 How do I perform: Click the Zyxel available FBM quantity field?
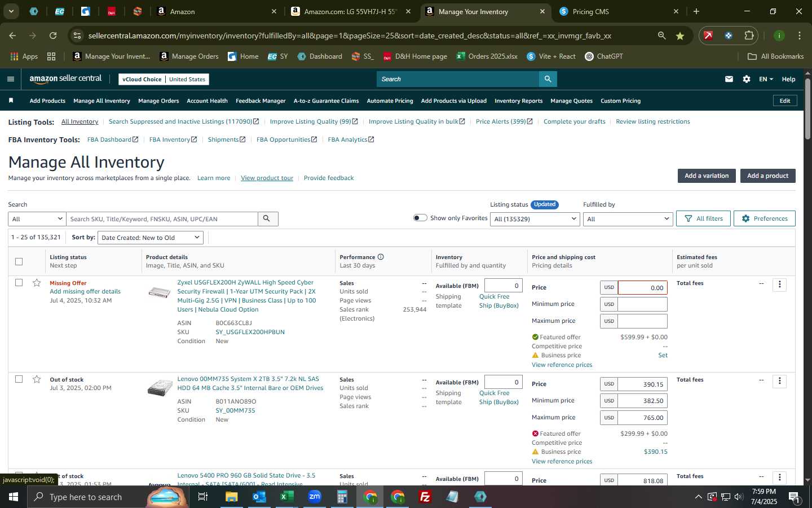pos(503,286)
